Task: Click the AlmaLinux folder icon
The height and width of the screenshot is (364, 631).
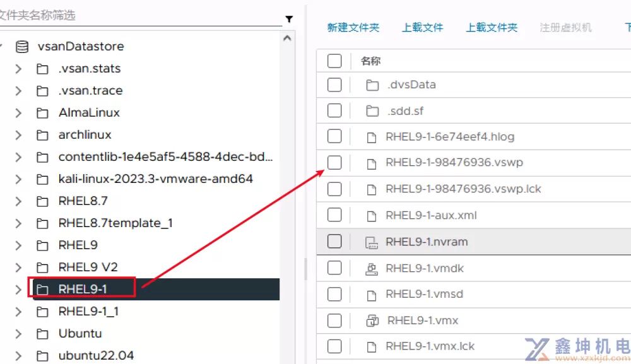Action: point(42,113)
